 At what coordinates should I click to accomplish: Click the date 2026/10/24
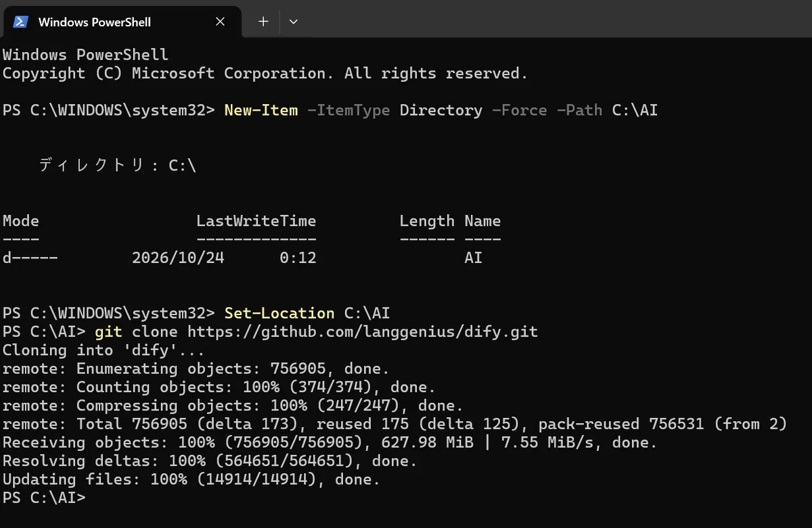click(x=178, y=258)
